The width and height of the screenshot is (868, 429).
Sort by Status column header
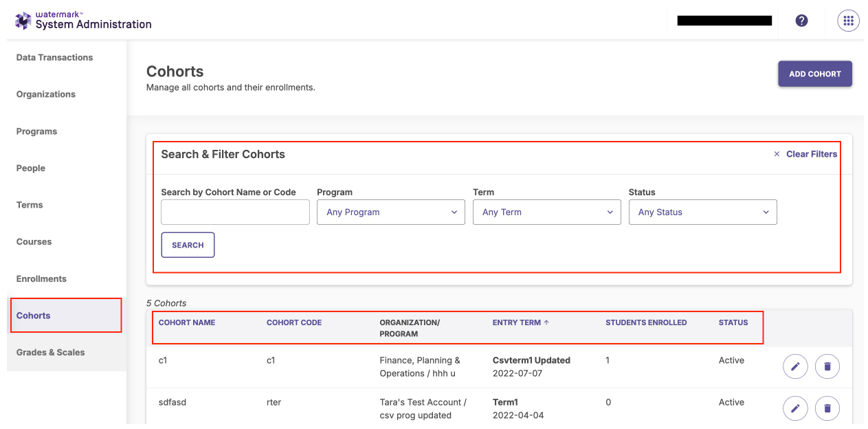(733, 322)
